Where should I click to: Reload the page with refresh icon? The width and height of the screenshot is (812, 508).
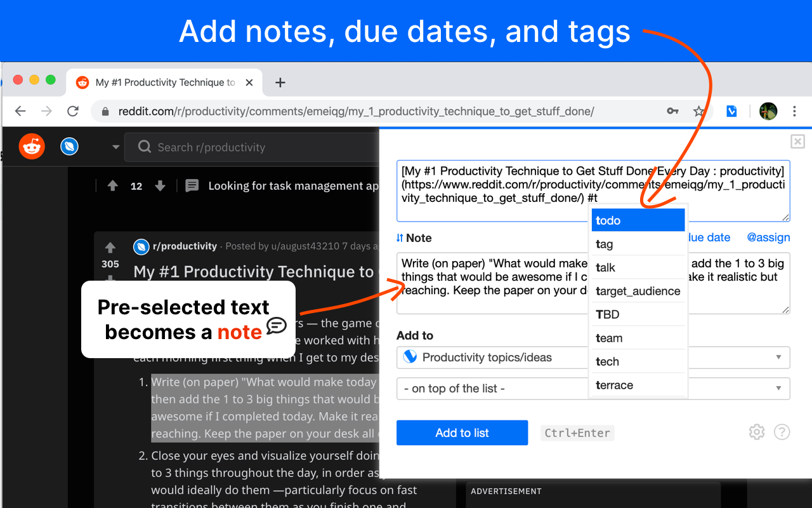click(x=73, y=111)
